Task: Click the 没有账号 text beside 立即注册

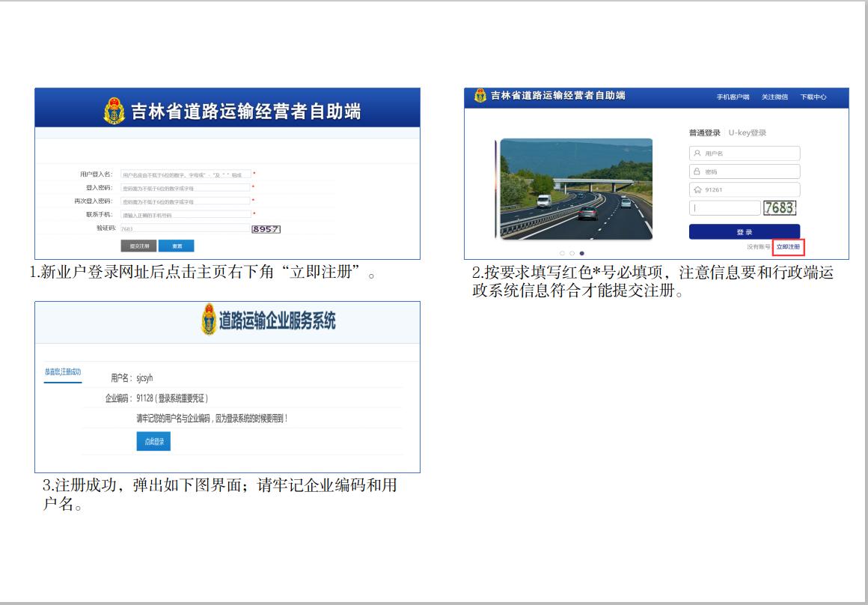Action: click(759, 246)
